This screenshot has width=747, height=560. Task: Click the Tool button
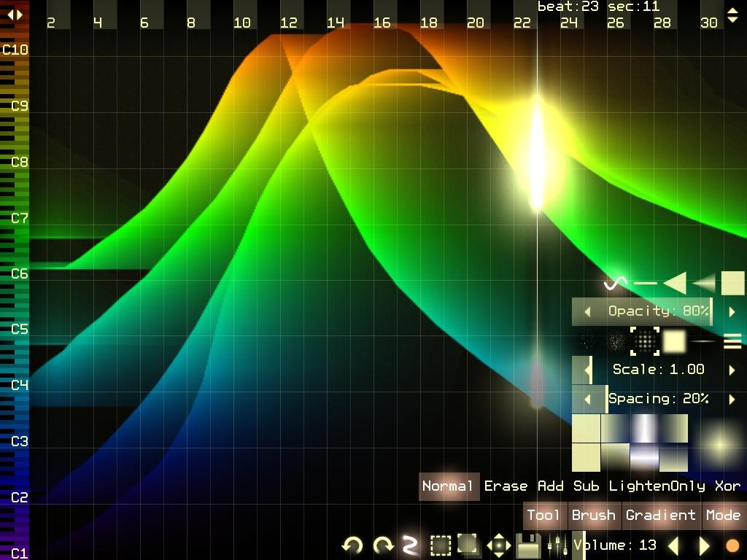543,516
